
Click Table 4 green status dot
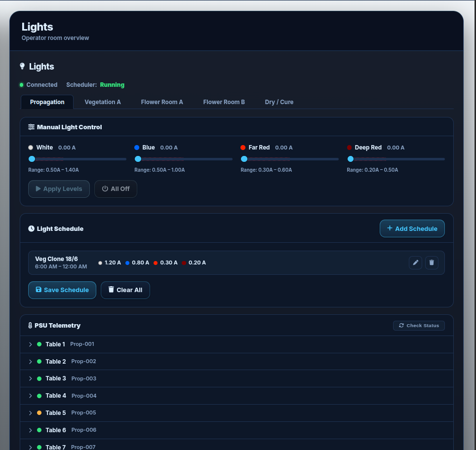[39, 396]
